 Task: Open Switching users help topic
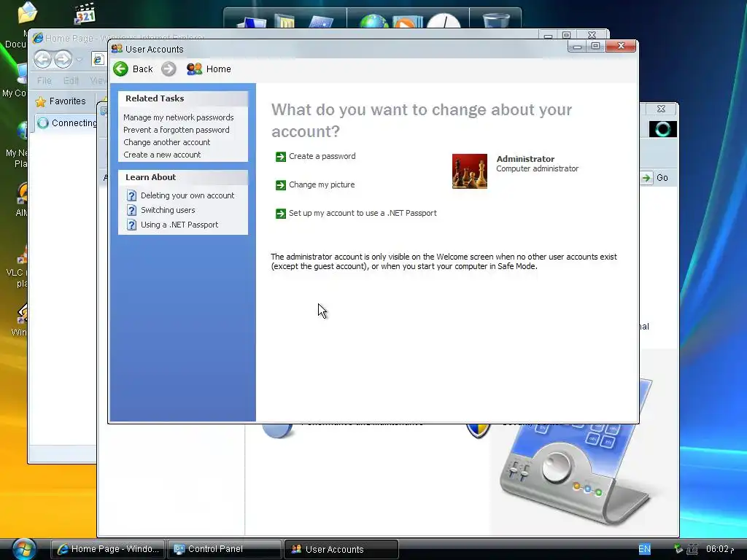pos(168,210)
